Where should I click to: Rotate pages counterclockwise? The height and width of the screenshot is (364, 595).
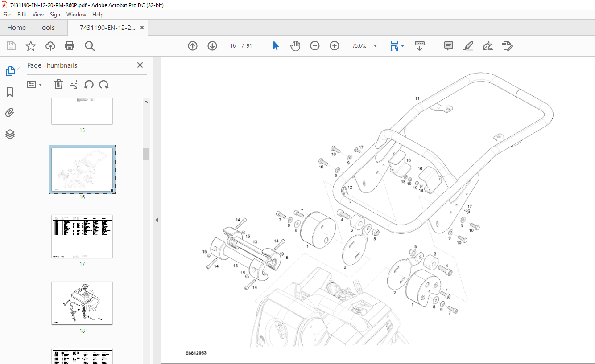(x=89, y=84)
